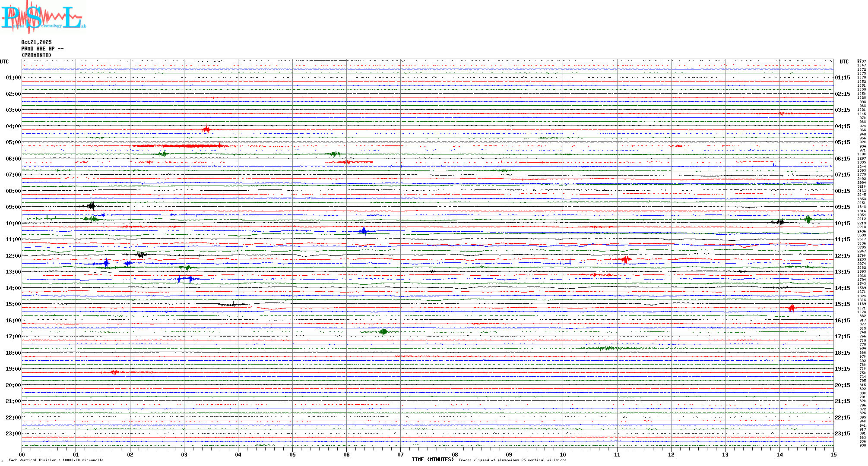868x466 pixels.
Task: Select the 23:00 hour label on left
Action: click(13, 434)
